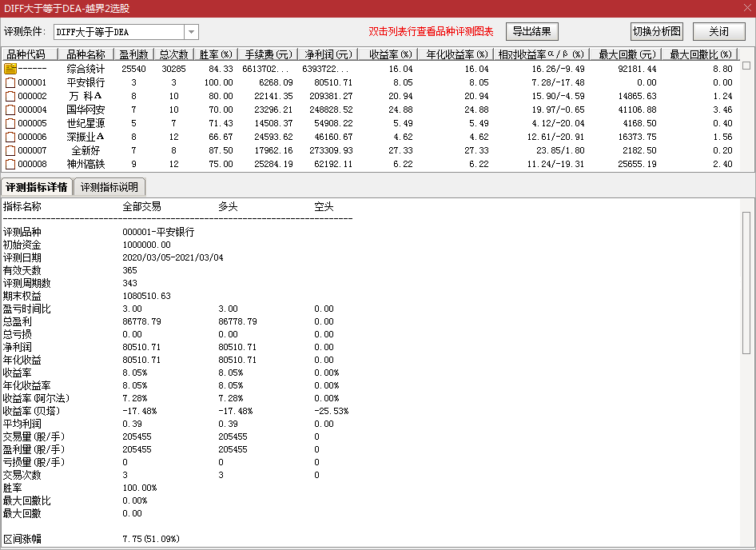756x550 pixels.
Task: Sort by the 最大回撤(元) column header
Action: (x=626, y=54)
